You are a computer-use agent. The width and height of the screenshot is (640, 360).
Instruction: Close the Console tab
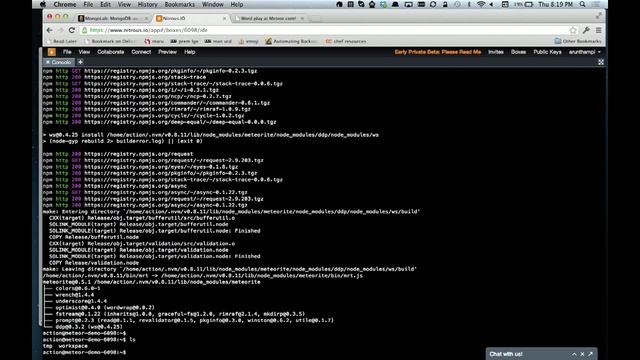coord(48,62)
